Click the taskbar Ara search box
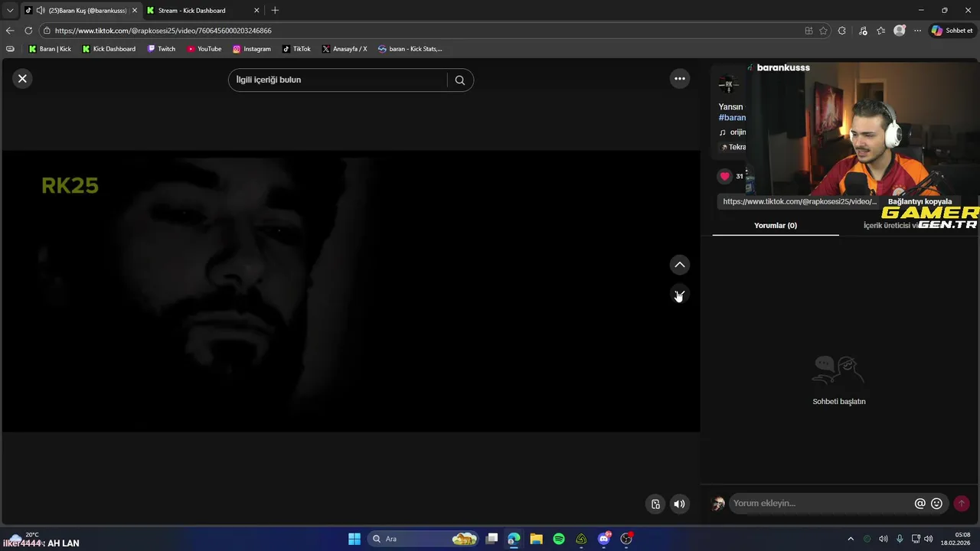 (423, 539)
